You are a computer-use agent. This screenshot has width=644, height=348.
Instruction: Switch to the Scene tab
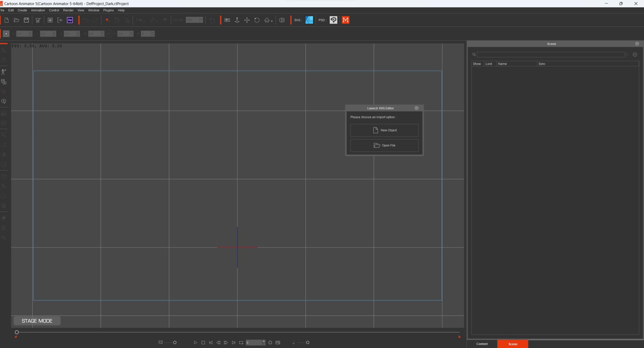(513, 344)
